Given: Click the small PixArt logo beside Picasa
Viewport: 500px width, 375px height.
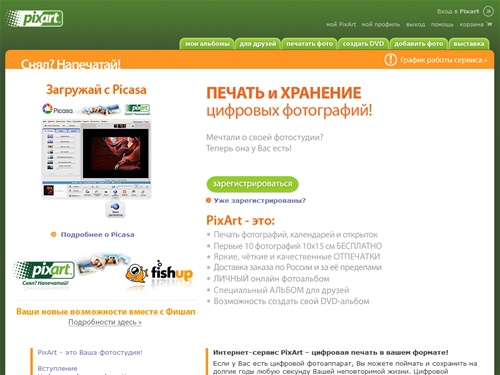Looking at the screenshot, I should click(x=137, y=109).
